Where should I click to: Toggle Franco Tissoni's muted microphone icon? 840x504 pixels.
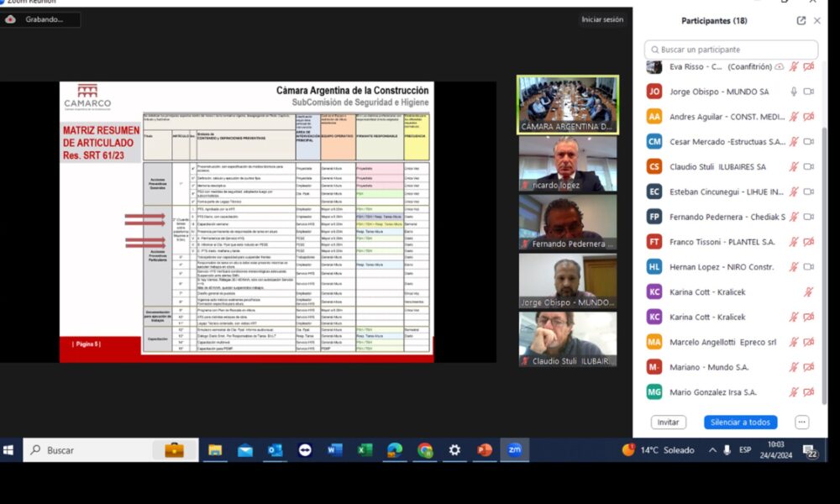click(794, 242)
